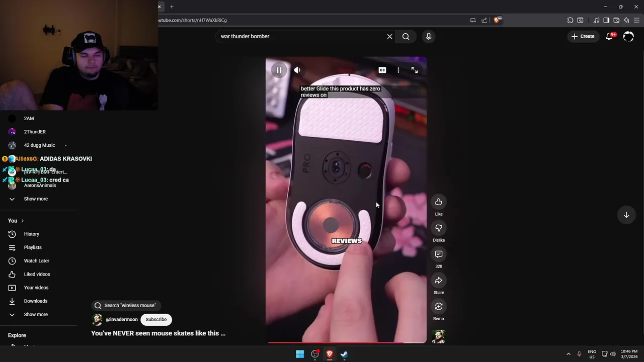Image resolution: width=644 pixels, height=362 pixels.
Task: Open a new browser tab with plus
Action: (x=172, y=7)
